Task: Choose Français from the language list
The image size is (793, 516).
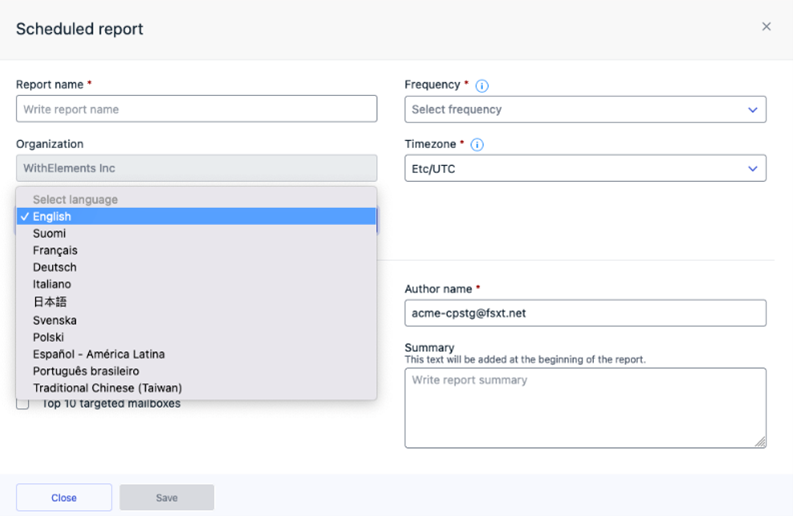Action: 196,250
